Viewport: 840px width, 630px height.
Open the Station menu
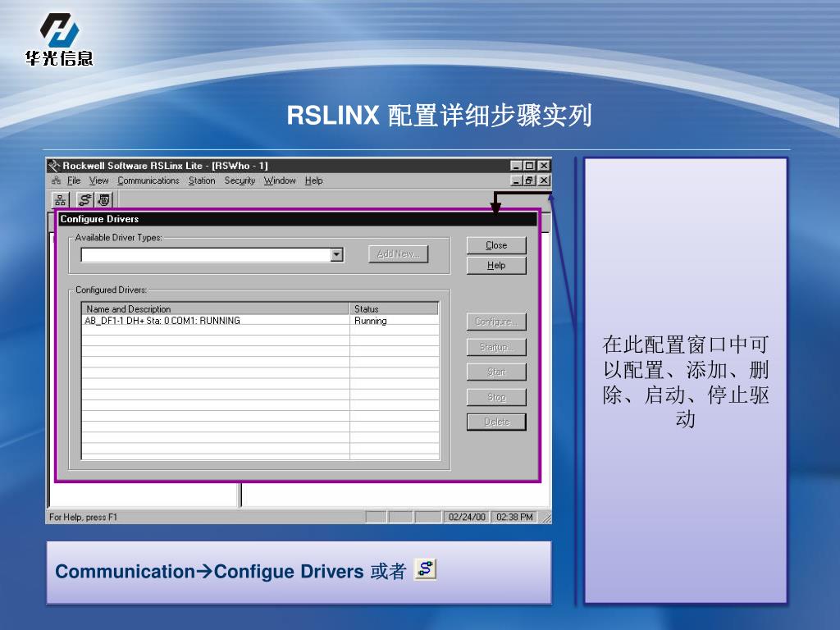click(202, 180)
